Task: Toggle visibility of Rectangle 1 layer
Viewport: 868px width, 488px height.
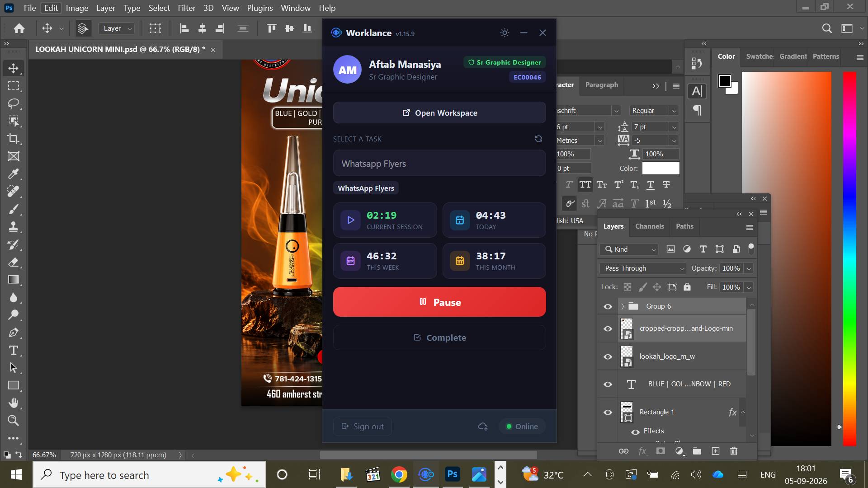Action: pyautogui.click(x=608, y=412)
